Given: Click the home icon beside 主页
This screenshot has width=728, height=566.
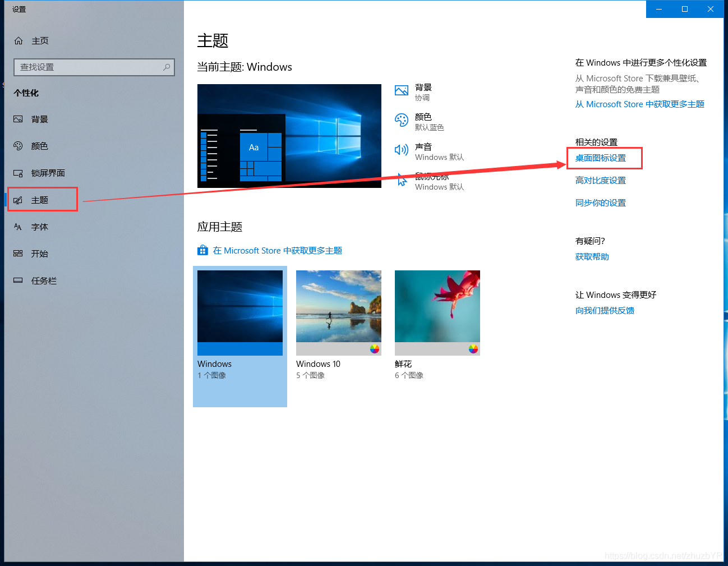Looking at the screenshot, I should pos(19,41).
